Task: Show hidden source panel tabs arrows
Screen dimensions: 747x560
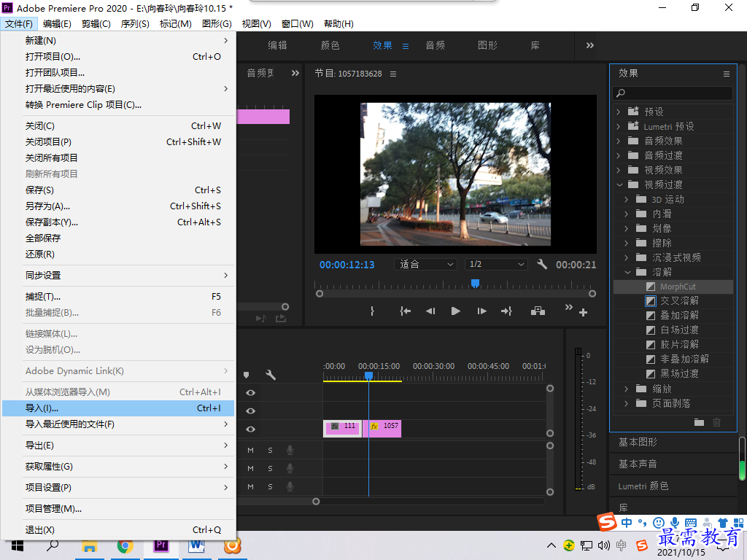Action: [x=295, y=73]
